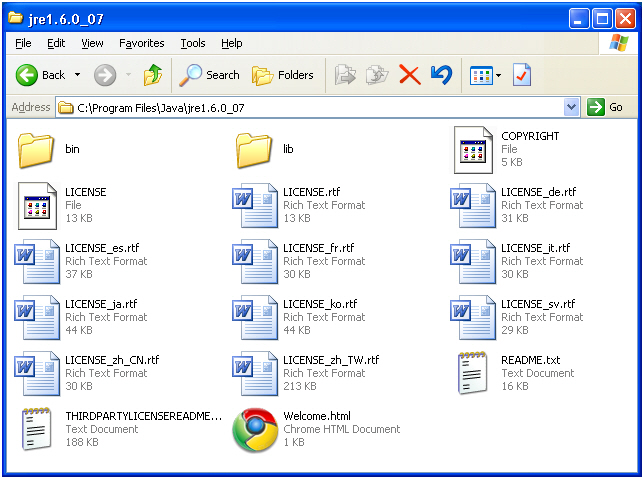Open the Tools menu
This screenshot has height=477, width=642.
(x=192, y=43)
